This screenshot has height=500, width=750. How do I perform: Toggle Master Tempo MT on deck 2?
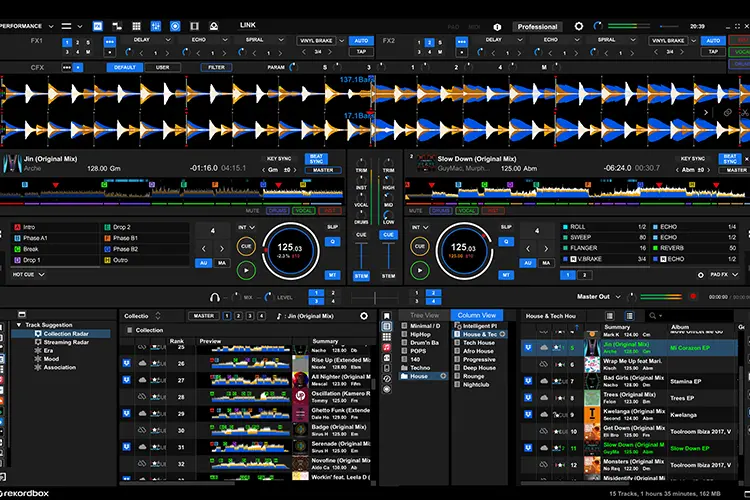coord(506,275)
